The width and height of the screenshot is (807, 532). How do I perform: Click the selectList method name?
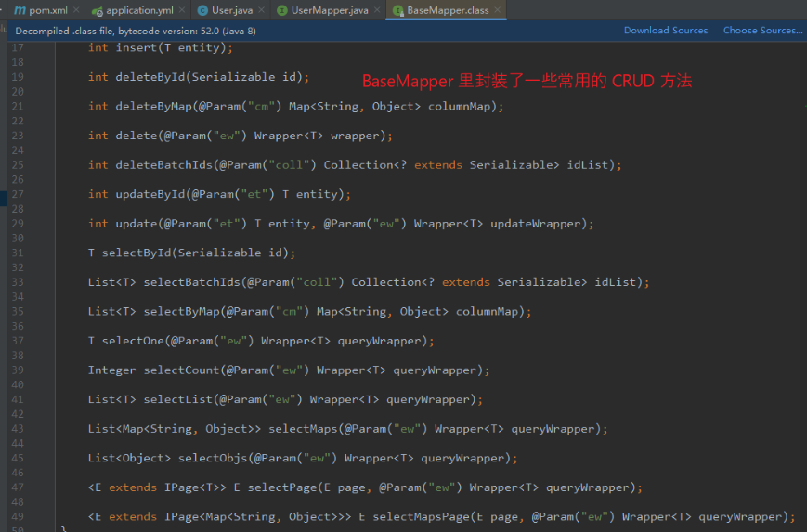[177, 400]
